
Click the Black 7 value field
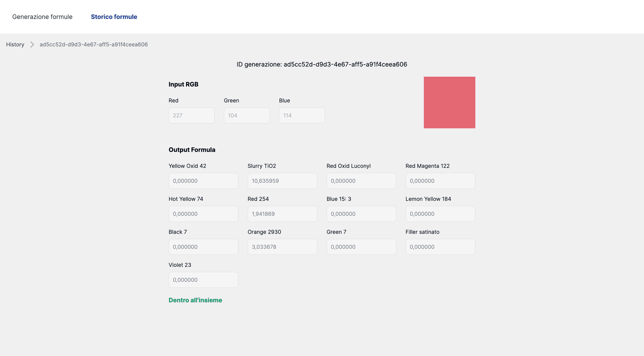pyautogui.click(x=203, y=247)
